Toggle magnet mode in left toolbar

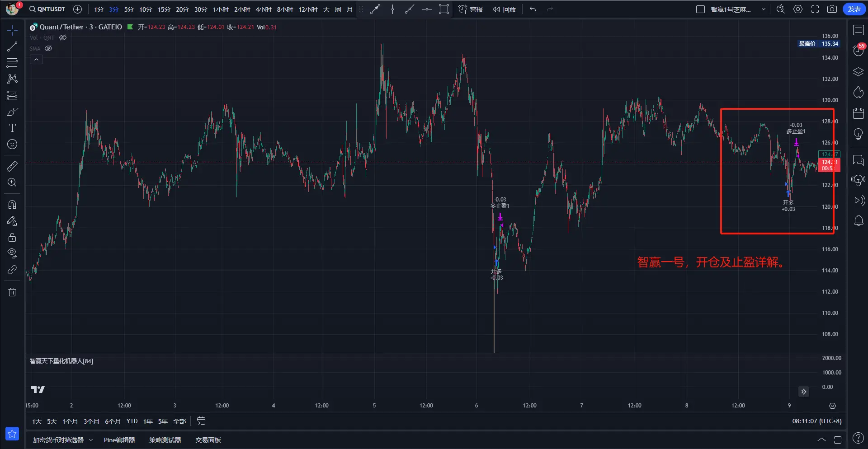12,205
